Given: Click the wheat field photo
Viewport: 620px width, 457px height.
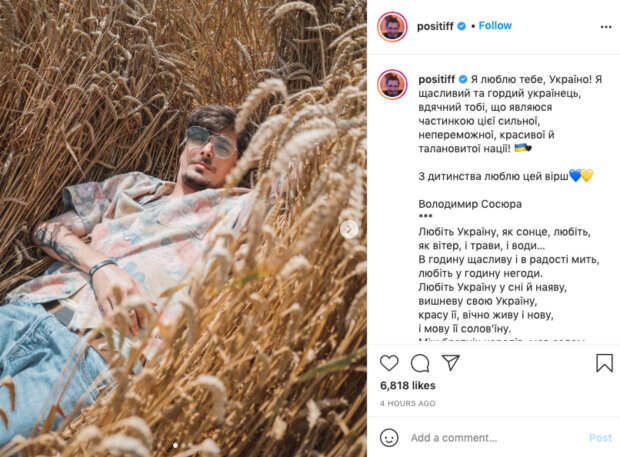Looking at the screenshot, I should (183, 228).
